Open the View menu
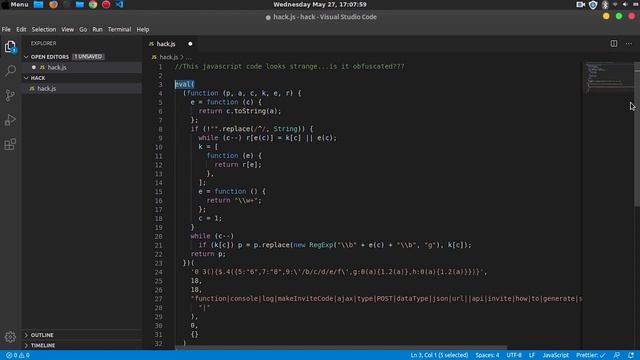 [x=67, y=29]
